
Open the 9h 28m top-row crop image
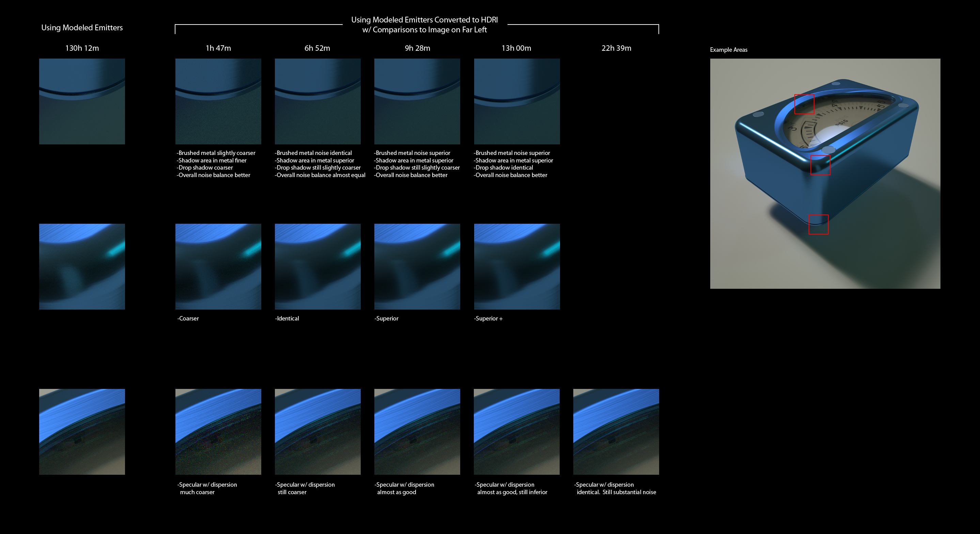(x=417, y=101)
